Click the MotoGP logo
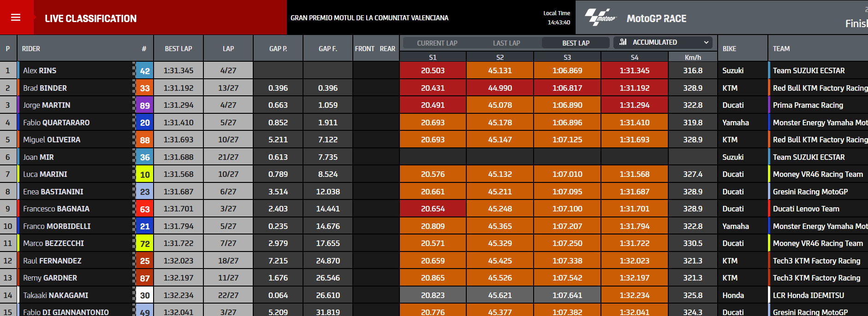 [x=600, y=18]
